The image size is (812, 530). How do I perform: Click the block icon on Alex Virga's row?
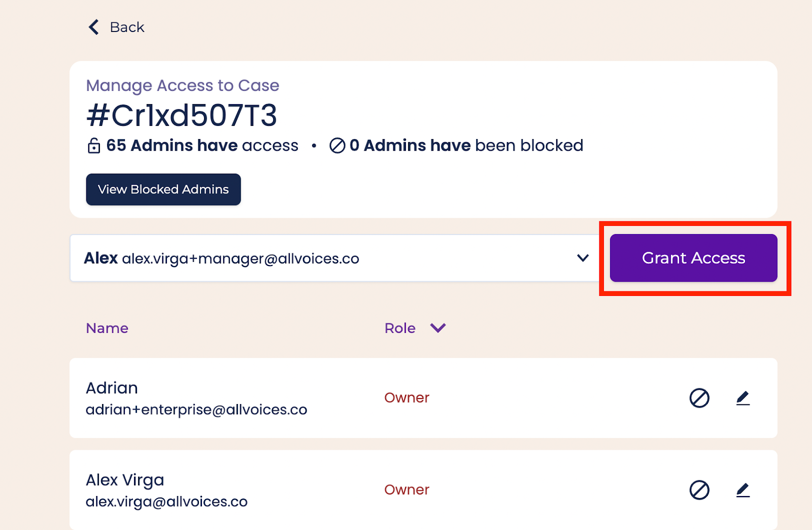coord(699,490)
